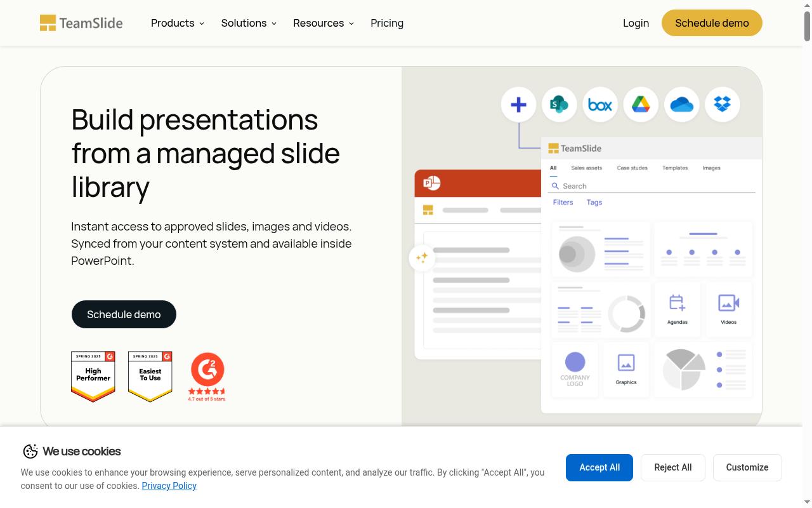Select the Google Drive integration icon

pos(641,104)
